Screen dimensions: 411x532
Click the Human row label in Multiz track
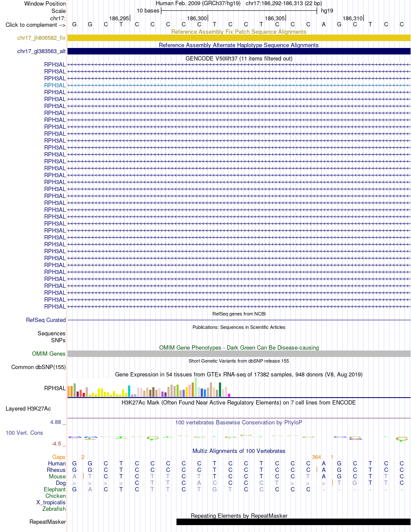tap(57, 463)
